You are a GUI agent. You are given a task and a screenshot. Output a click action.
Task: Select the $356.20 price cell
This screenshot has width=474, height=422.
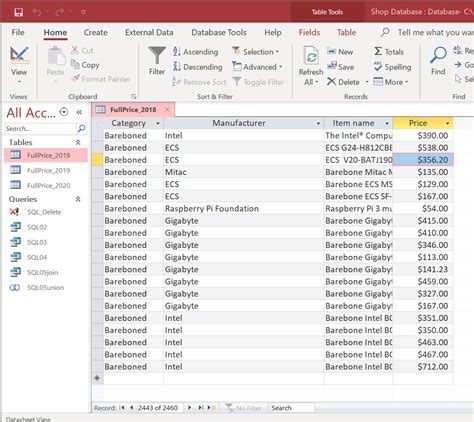423,160
